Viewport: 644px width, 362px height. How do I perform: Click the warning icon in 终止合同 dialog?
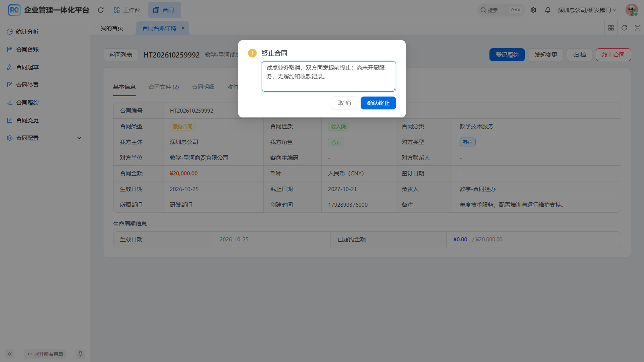[x=252, y=53]
